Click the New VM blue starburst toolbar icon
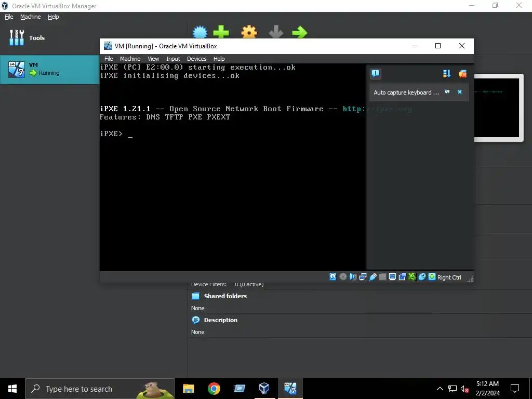The height and width of the screenshot is (399, 532). [200, 32]
